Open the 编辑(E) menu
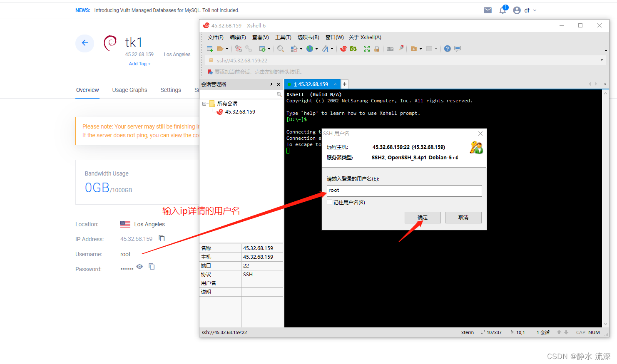The height and width of the screenshot is (364, 617). (x=238, y=37)
